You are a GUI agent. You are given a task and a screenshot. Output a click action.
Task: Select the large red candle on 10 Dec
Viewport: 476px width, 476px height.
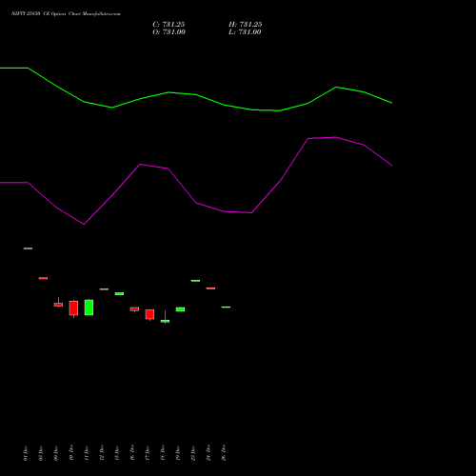click(73, 308)
